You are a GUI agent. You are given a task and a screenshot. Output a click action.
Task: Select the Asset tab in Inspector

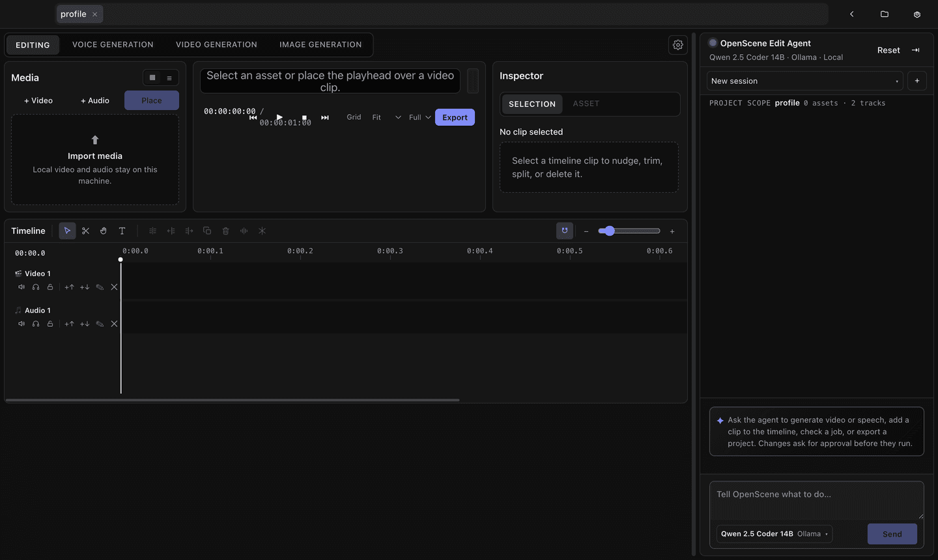586,104
